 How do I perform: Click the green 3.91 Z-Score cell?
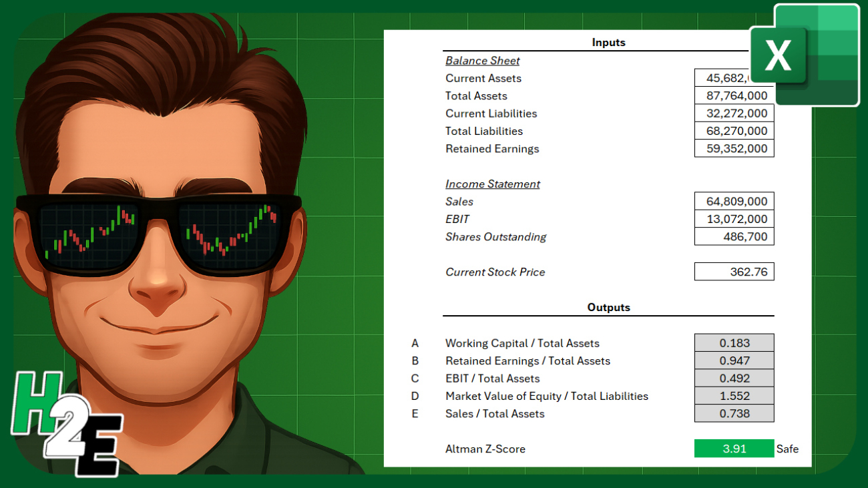[x=734, y=449]
